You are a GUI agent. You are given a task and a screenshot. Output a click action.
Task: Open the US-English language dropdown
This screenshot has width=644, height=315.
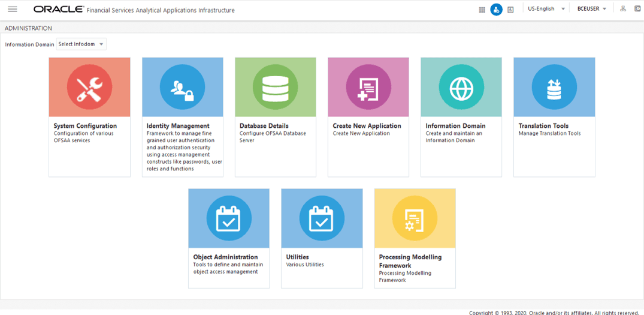546,8
